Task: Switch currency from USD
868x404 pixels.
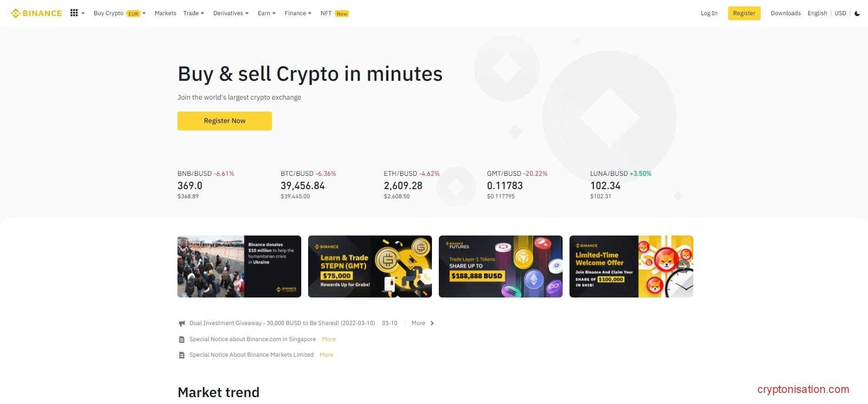Action: (840, 13)
